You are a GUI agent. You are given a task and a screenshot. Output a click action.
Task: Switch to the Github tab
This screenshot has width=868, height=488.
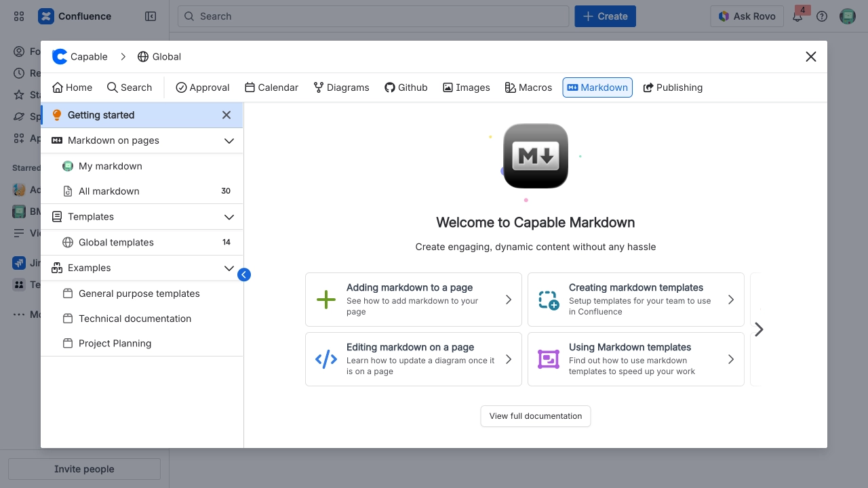pos(406,87)
